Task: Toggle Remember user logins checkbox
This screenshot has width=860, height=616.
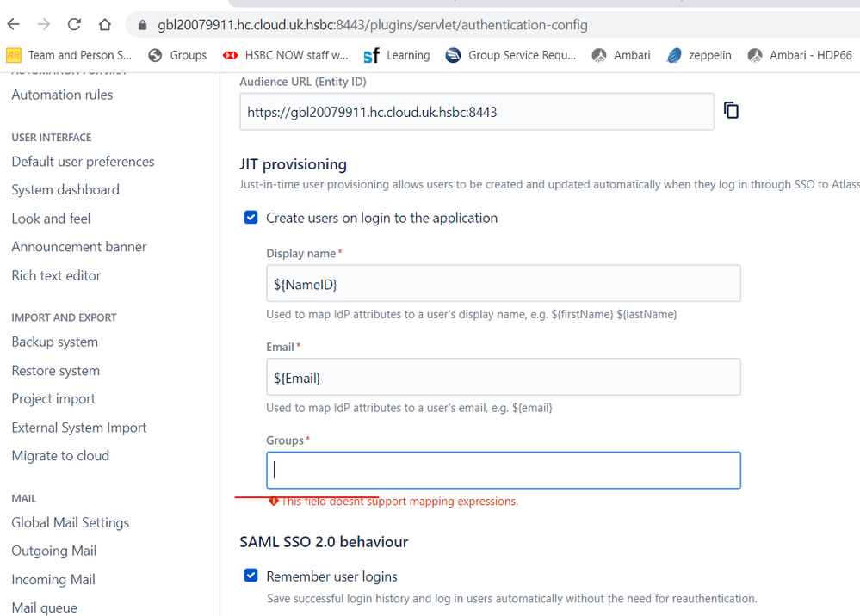Action: (x=251, y=576)
